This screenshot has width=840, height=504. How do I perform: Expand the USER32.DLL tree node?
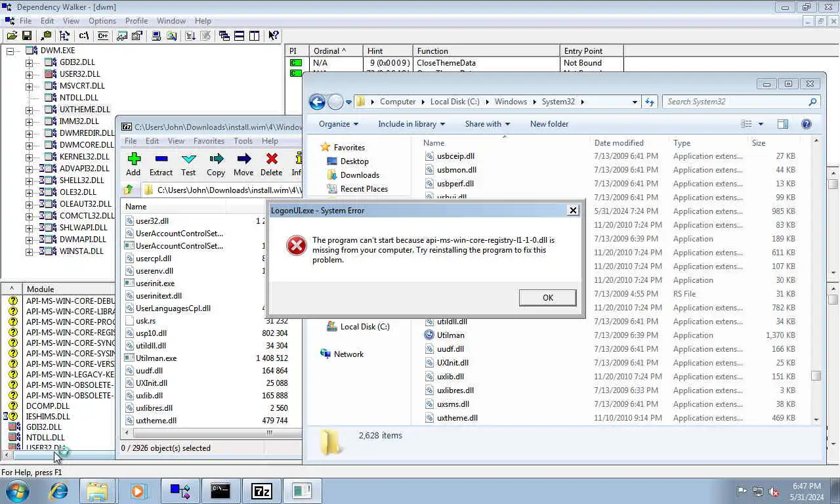coord(29,75)
